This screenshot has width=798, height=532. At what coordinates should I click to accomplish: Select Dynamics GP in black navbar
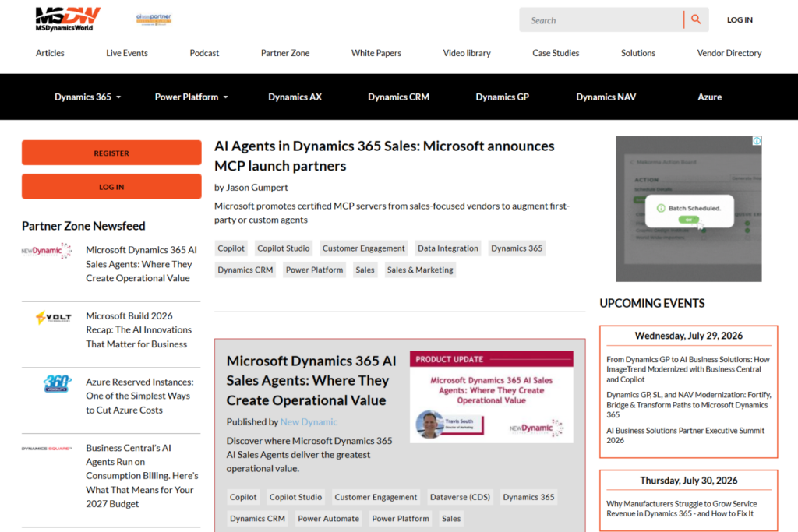coord(503,97)
